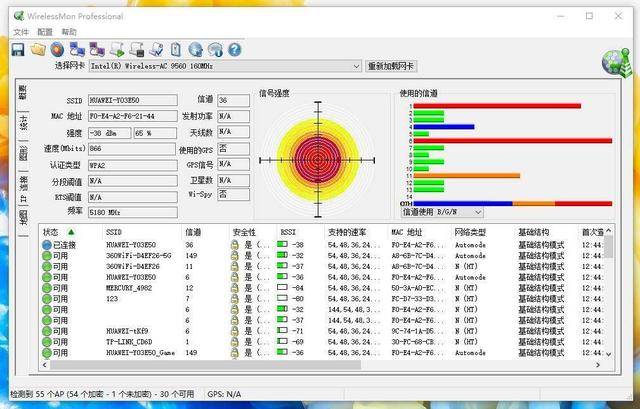Switch to the 统计 vertical tab
This screenshot has height=409, width=640.
(23, 123)
